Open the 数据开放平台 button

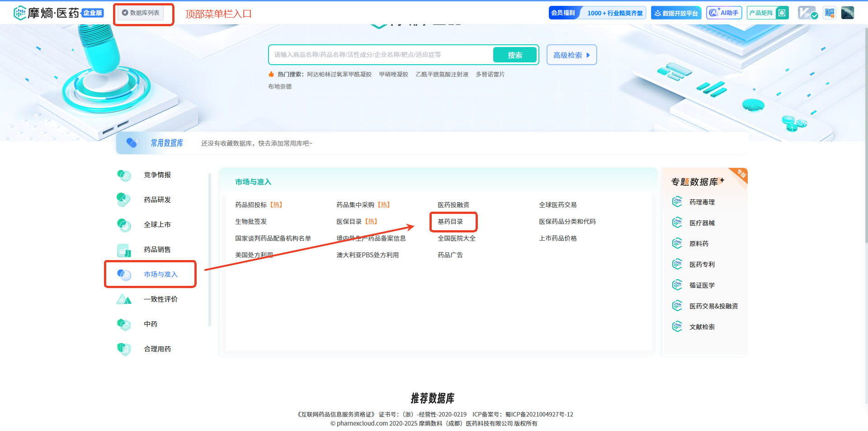pos(676,13)
